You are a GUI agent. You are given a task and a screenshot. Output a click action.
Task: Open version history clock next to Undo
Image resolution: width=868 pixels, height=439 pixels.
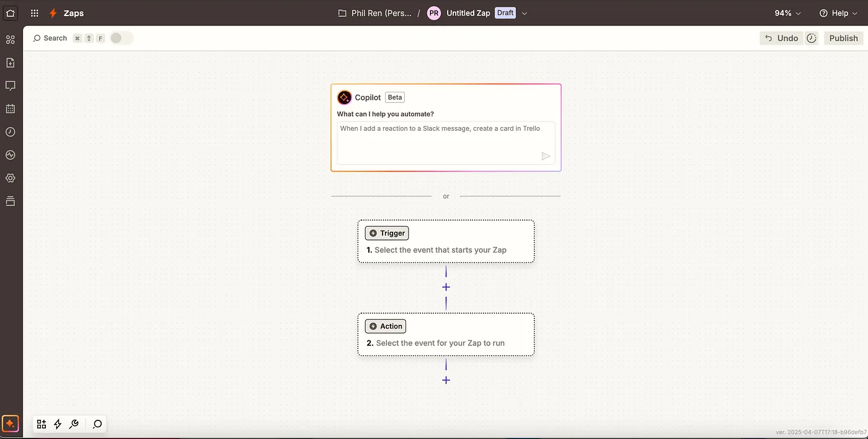pos(812,38)
